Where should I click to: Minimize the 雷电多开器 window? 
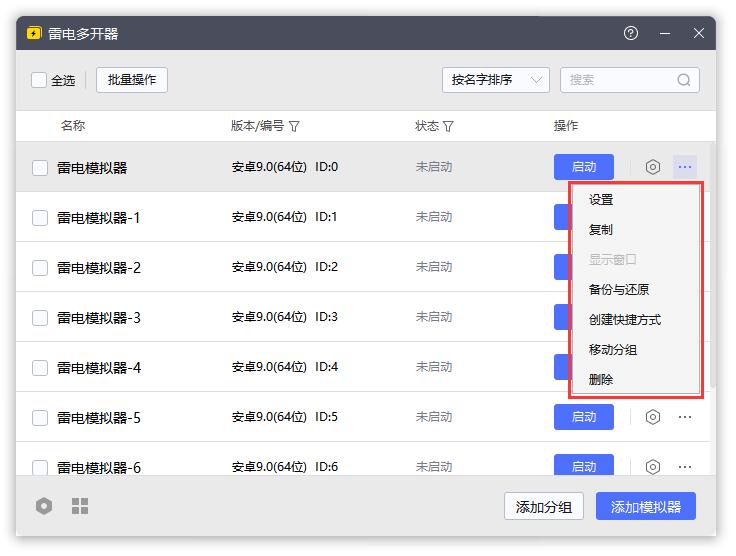pos(665,33)
